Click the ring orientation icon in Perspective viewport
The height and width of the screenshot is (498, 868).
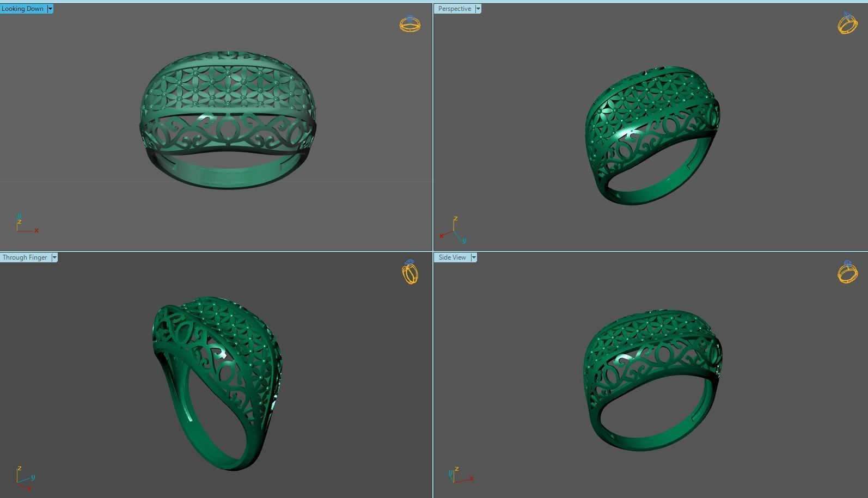tap(847, 23)
